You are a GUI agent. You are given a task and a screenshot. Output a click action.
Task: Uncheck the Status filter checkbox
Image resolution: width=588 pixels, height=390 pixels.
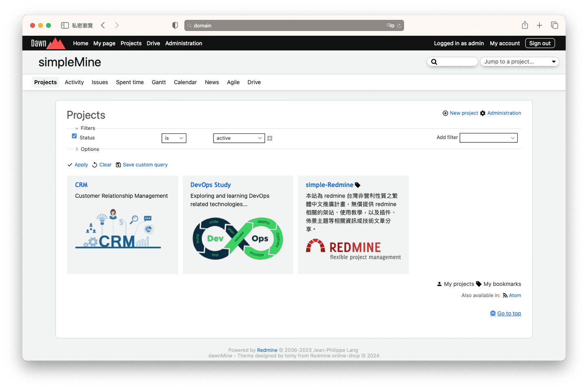74,136
